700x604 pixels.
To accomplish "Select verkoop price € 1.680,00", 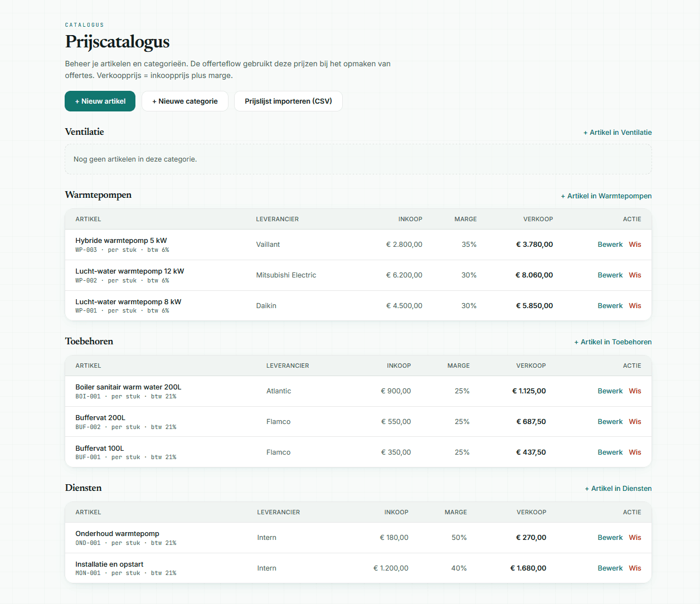I will click(528, 568).
